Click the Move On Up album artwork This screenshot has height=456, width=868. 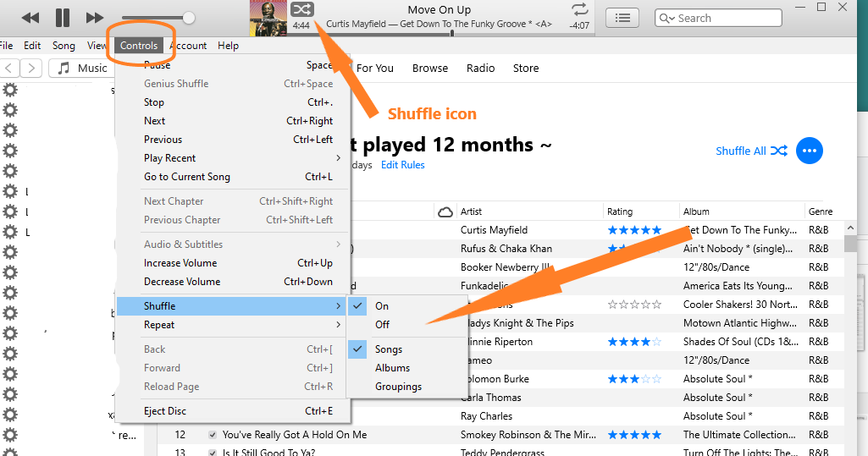click(268, 19)
